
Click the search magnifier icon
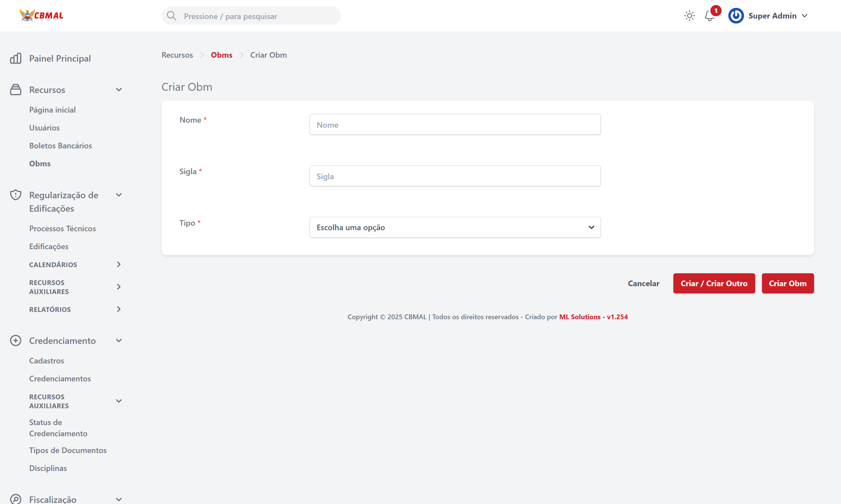click(x=172, y=16)
